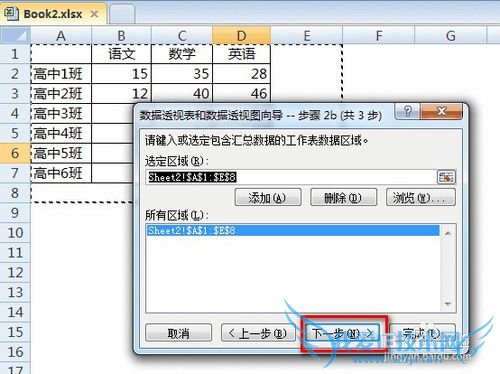Click the 删除(D) button

[343, 198]
